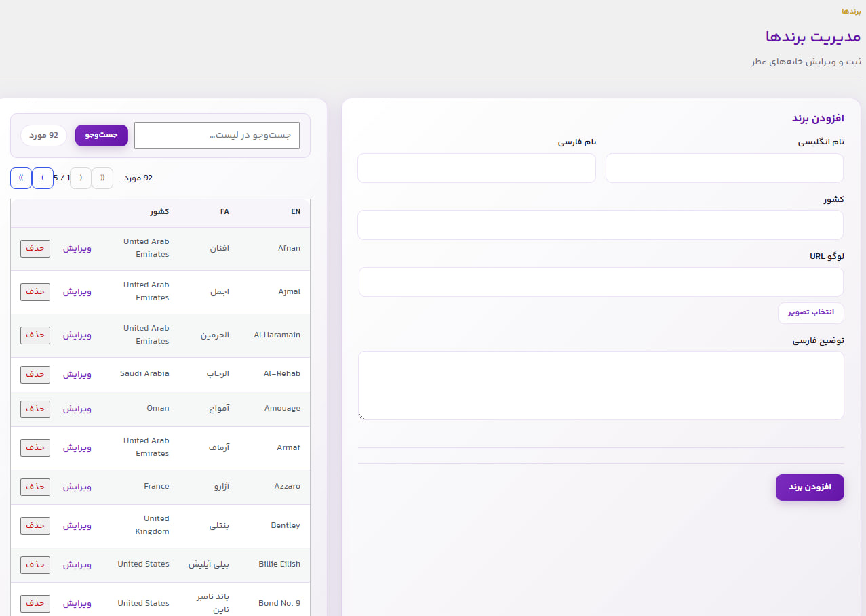
Task: Click the purple جست‌وجو search button
Action: coord(102,136)
